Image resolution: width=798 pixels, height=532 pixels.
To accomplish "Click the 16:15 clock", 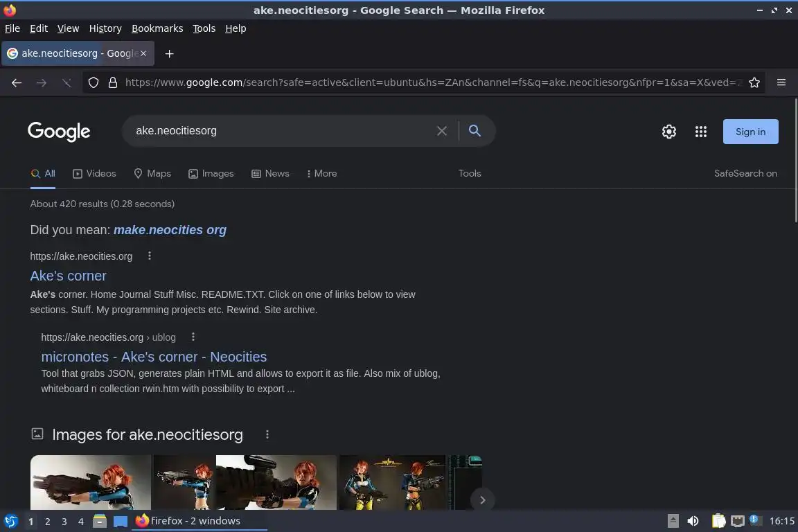I will pyautogui.click(x=781, y=521).
